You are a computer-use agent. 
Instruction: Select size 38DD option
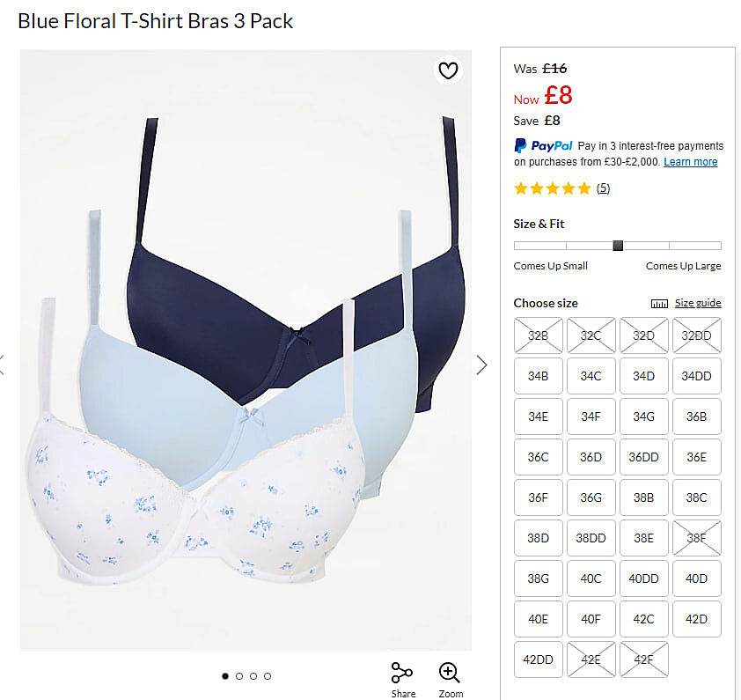(591, 538)
